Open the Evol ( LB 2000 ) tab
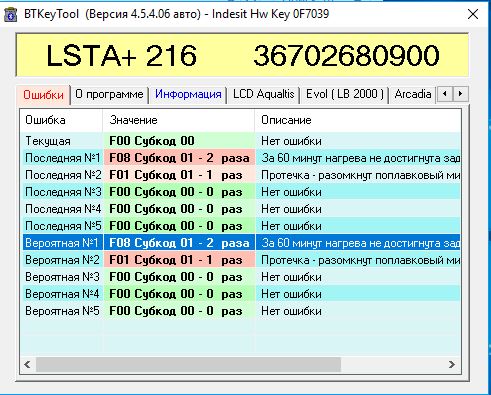 345,94
